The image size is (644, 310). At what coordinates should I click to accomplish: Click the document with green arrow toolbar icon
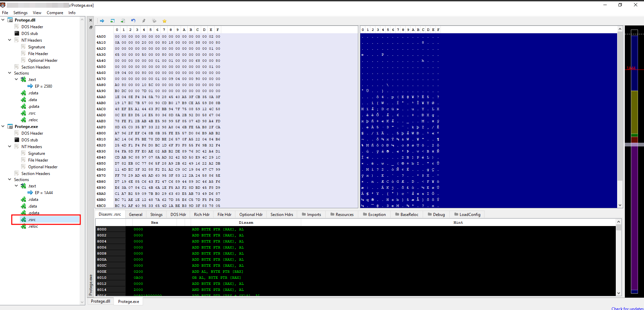[x=123, y=21]
